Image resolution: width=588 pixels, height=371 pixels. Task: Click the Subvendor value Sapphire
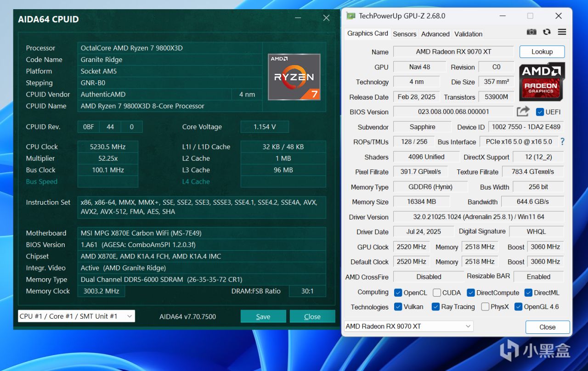click(422, 127)
